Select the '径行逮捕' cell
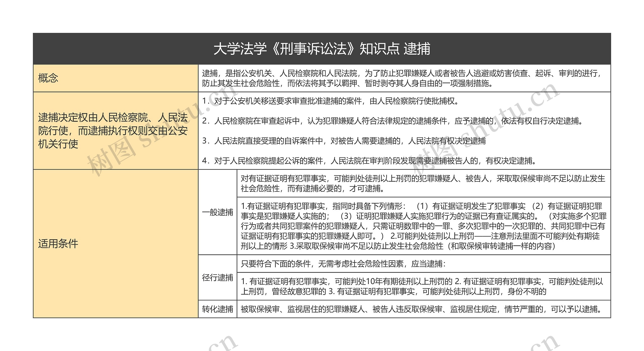644x351 pixels. pyautogui.click(x=218, y=278)
